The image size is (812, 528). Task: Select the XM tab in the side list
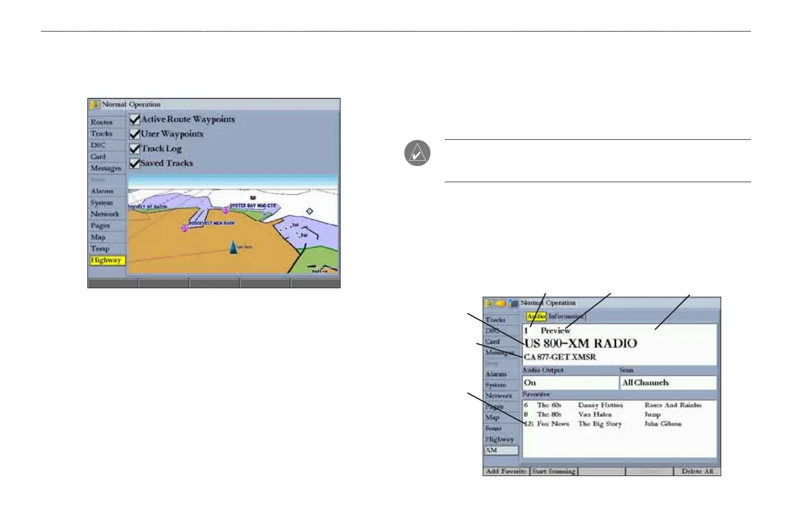pyautogui.click(x=501, y=450)
